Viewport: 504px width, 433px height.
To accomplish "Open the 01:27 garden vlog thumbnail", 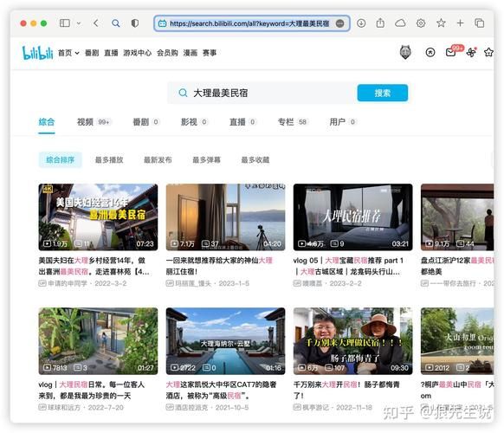I will (x=98, y=341).
